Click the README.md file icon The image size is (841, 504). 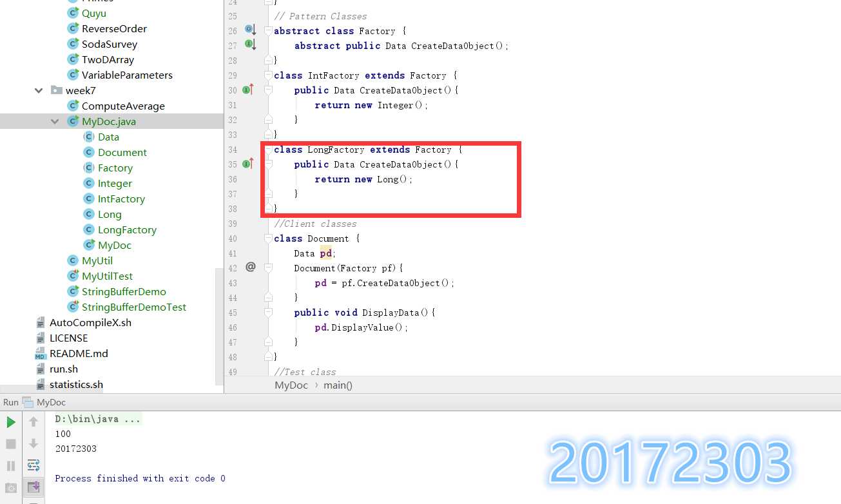(41, 353)
